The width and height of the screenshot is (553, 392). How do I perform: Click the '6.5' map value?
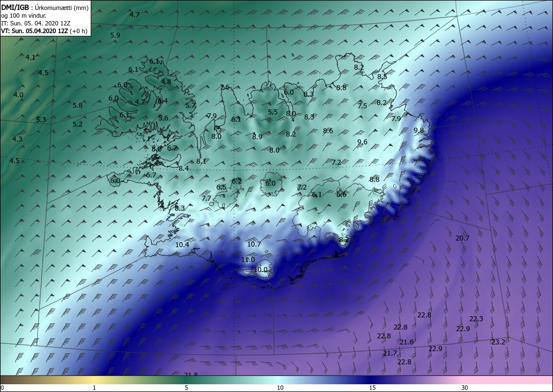[x=221, y=187]
